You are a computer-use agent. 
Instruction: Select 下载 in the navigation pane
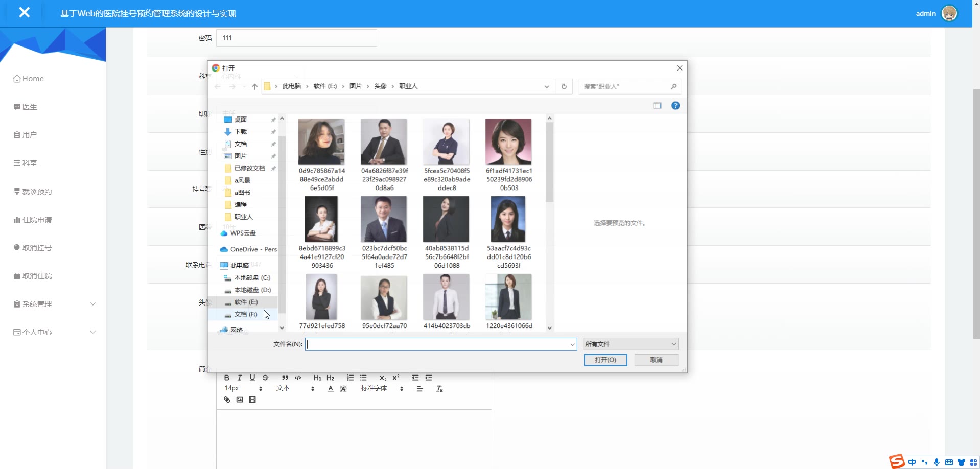pos(240,132)
